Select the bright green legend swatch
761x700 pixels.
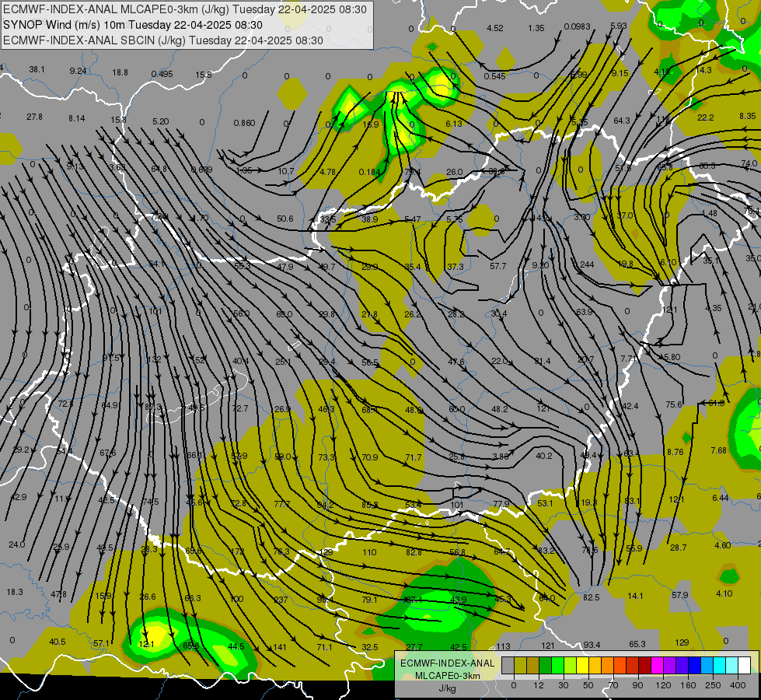558,665
